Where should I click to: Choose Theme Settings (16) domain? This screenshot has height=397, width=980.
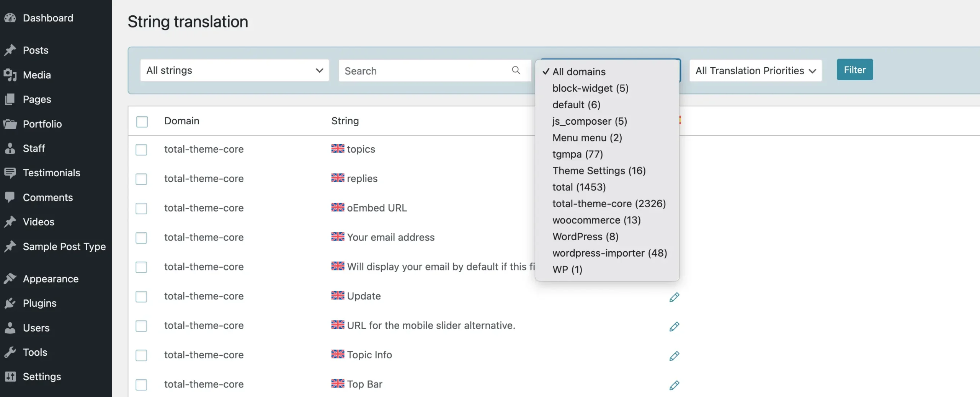607,170
